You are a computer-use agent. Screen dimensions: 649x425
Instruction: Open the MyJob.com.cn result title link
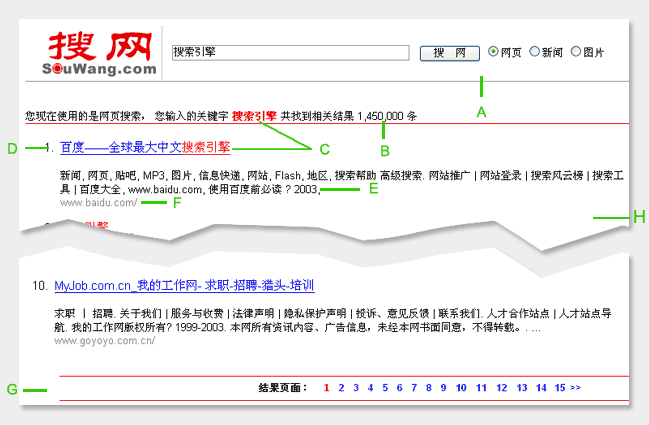184,286
